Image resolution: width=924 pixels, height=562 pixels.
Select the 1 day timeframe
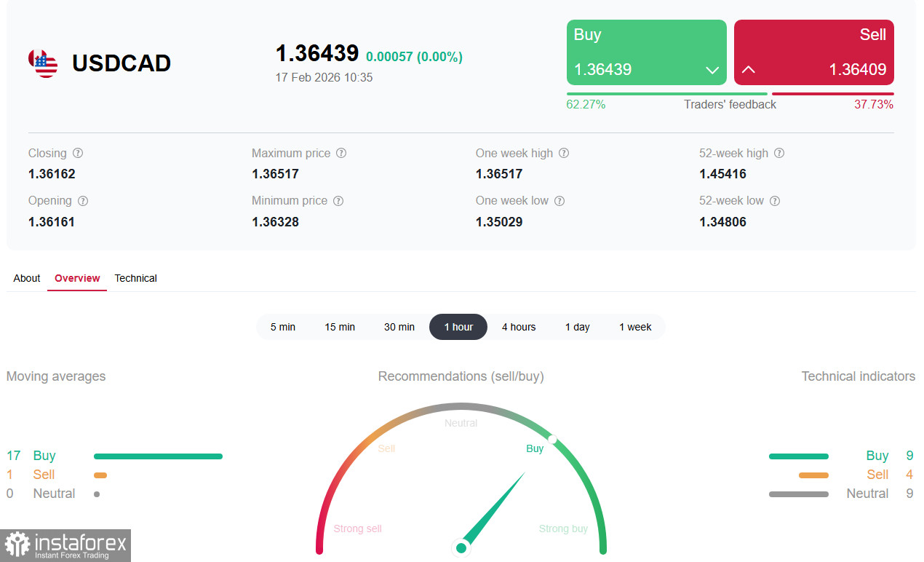[x=577, y=327]
